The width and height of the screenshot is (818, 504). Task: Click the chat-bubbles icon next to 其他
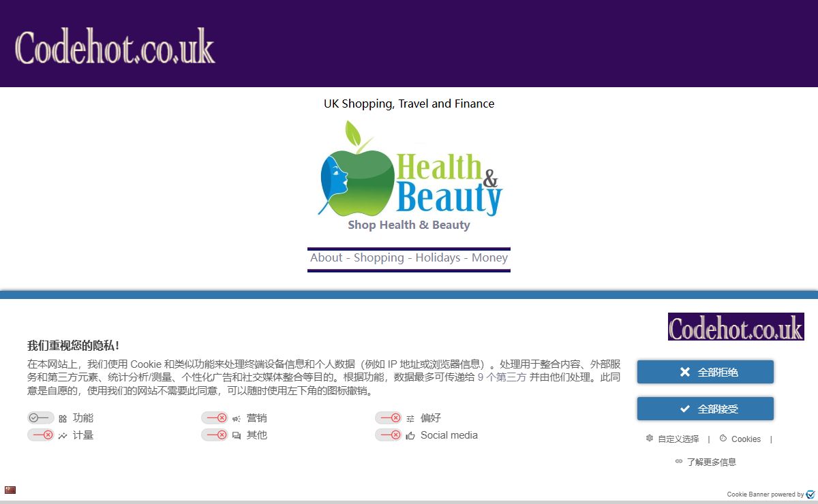(237, 436)
